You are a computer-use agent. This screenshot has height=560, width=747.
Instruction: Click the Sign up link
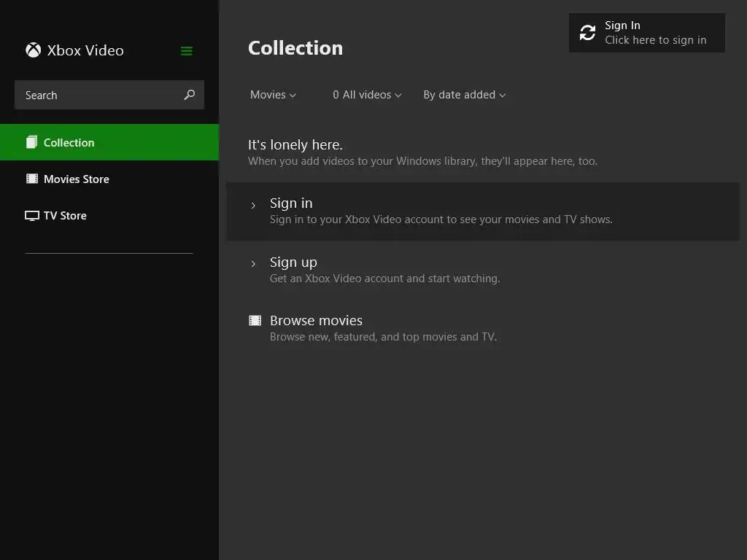click(293, 262)
